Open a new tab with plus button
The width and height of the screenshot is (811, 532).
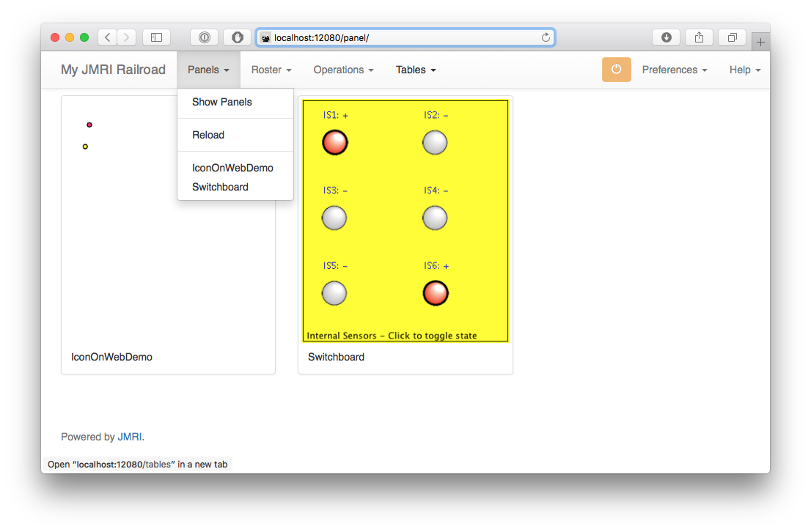coord(760,43)
